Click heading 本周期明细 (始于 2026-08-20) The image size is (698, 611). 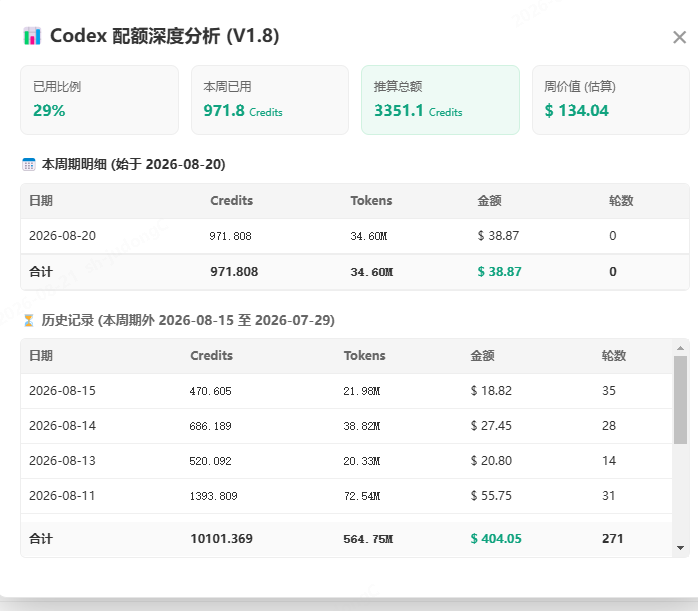click(x=134, y=164)
